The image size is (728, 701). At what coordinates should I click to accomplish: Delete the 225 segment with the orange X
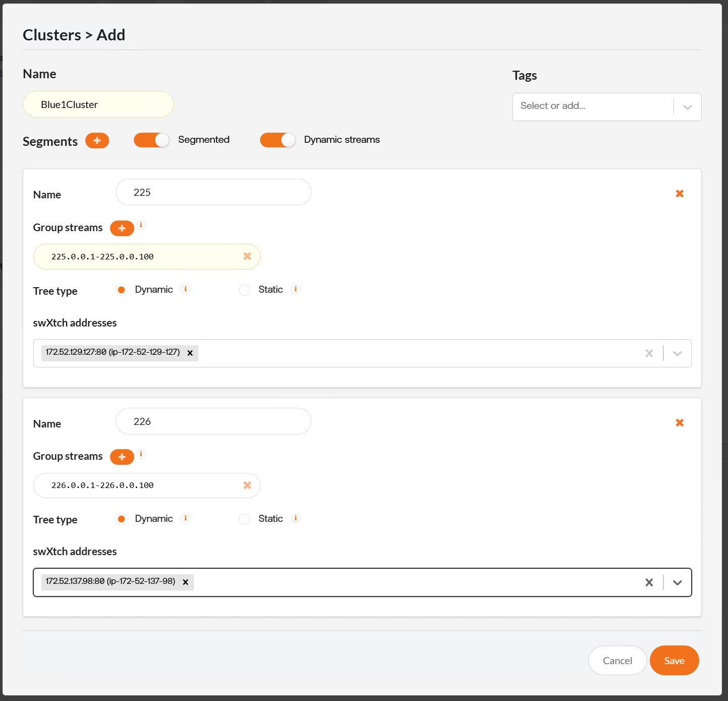point(680,194)
